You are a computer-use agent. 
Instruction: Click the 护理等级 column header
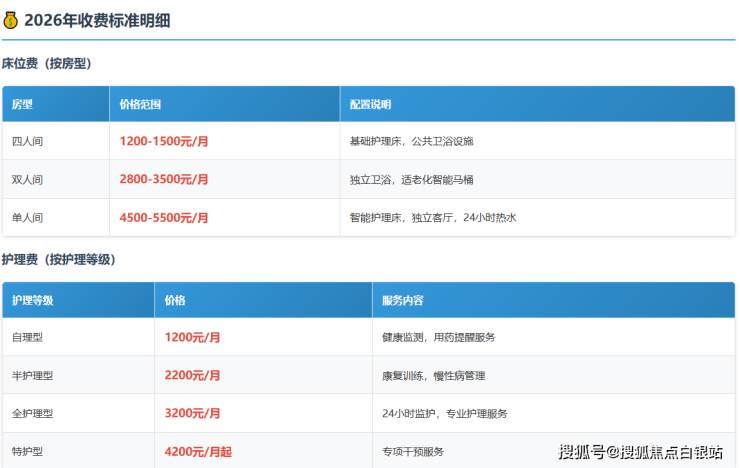[x=33, y=300]
